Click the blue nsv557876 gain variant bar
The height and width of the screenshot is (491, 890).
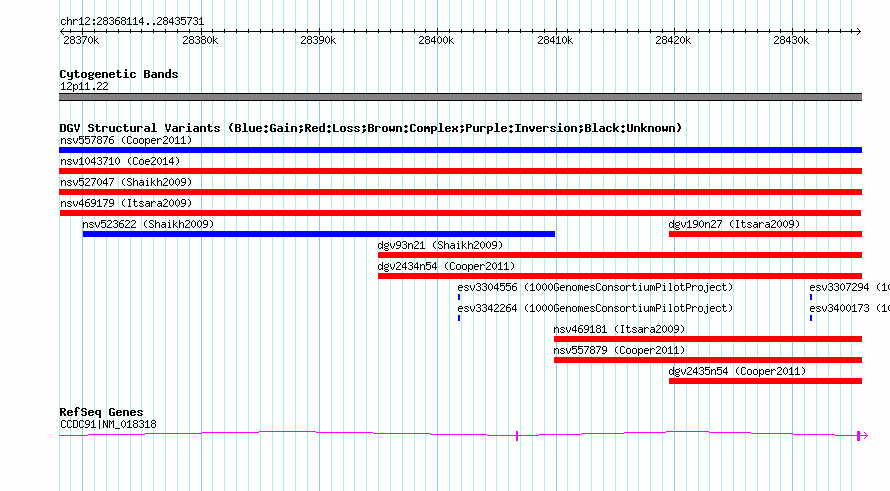(x=460, y=150)
